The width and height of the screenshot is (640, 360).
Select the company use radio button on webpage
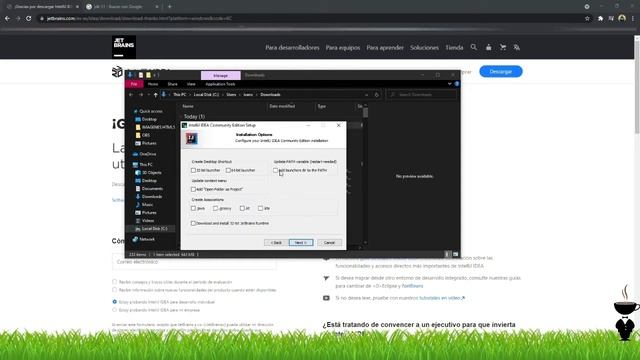(114, 310)
